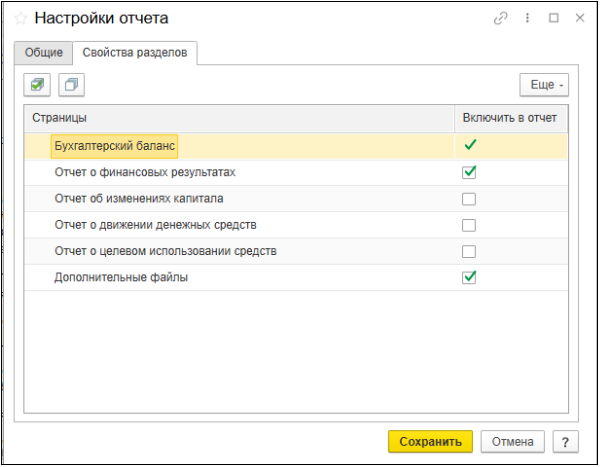Click the uncheck all pages icon
Screen dimensions: 600x467
[71, 85]
